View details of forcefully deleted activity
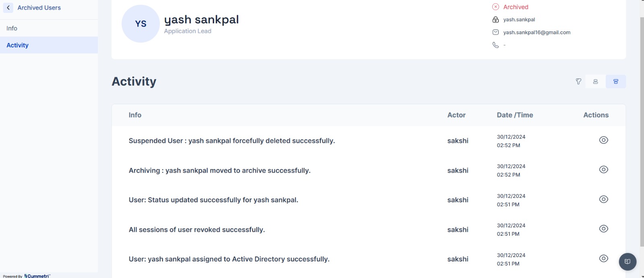 click(x=603, y=140)
